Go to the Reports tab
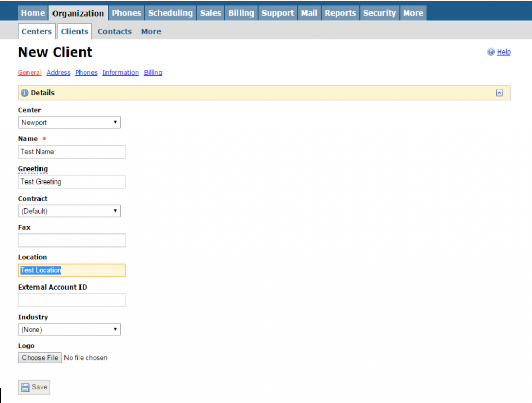The width and height of the screenshot is (532, 403). [x=340, y=13]
